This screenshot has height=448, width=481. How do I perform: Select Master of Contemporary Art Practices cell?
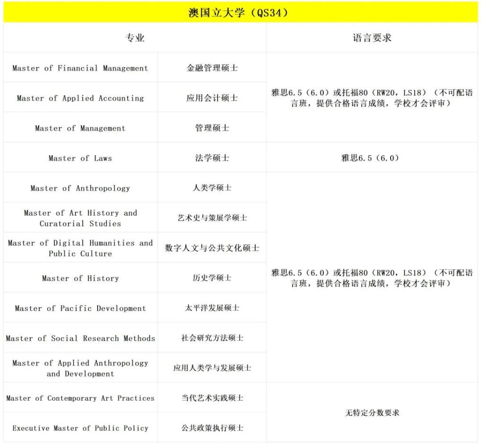pyautogui.click(x=80, y=398)
